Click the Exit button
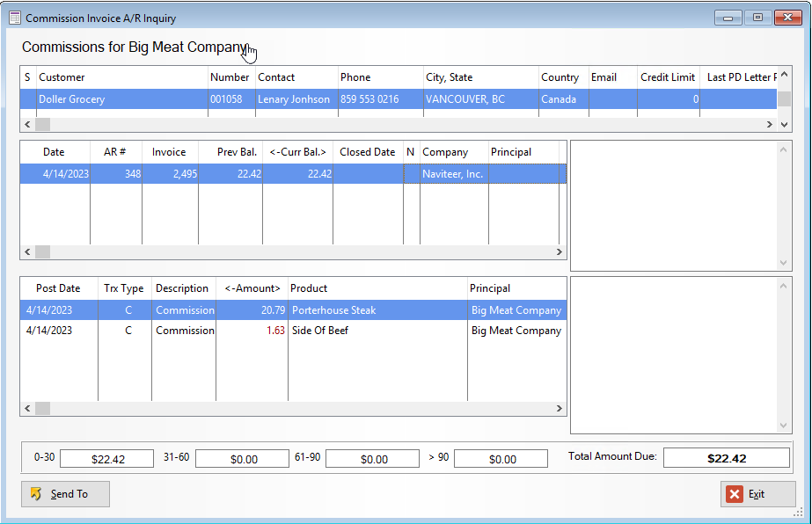 757,494
